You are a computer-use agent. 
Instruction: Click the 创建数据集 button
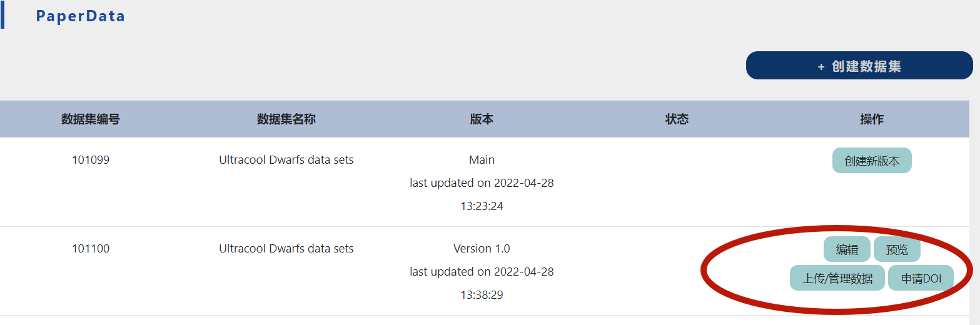click(859, 66)
